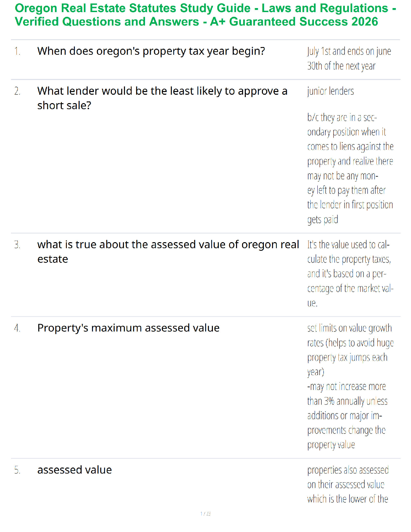Click the 'properties also assessed' answer text
This screenshot has width=411, height=532.
[x=348, y=484]
